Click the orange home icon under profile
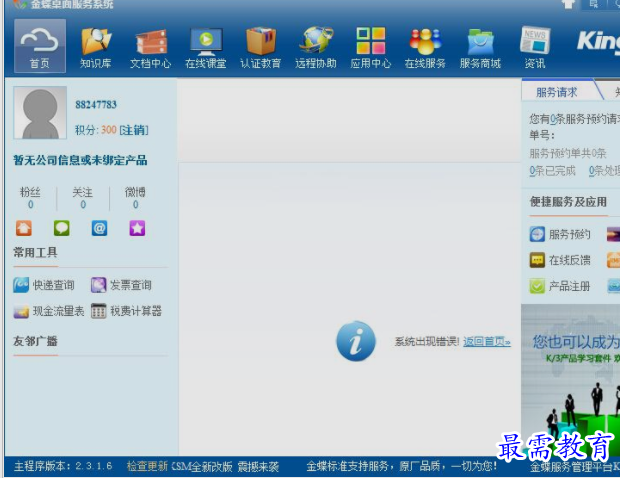620x478 pixels. [x=24, y=228]
